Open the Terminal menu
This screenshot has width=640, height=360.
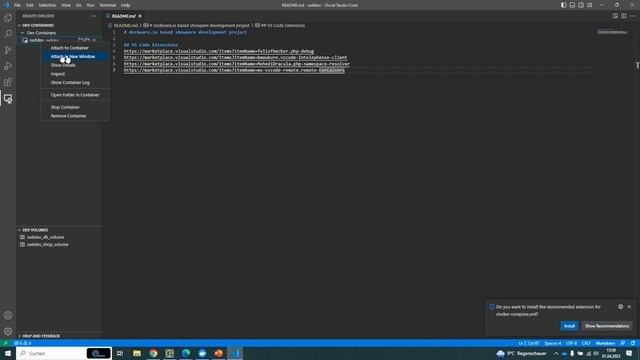click(107, 5)
